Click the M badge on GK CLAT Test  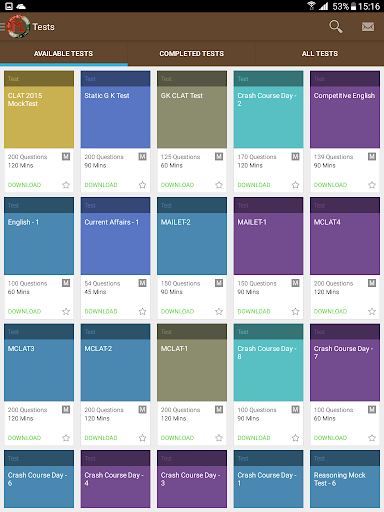(x=219, y=156)
